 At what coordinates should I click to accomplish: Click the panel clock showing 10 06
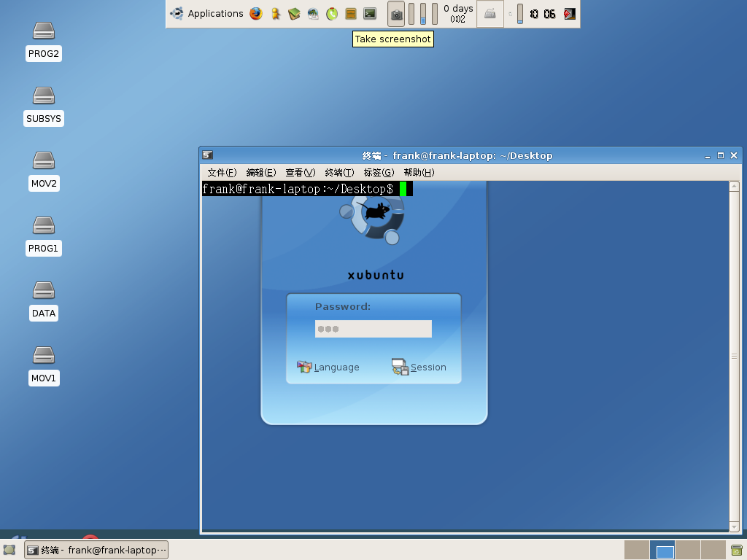click(543, 14)
